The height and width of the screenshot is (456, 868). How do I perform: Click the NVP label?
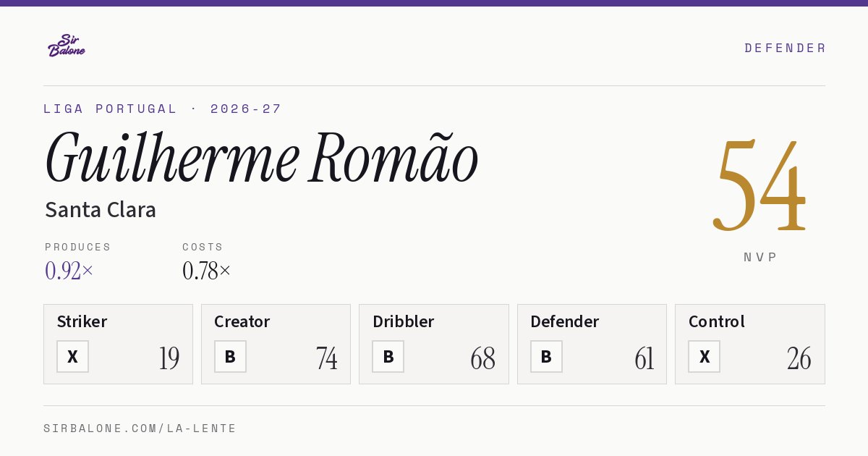tap(760, 257)
